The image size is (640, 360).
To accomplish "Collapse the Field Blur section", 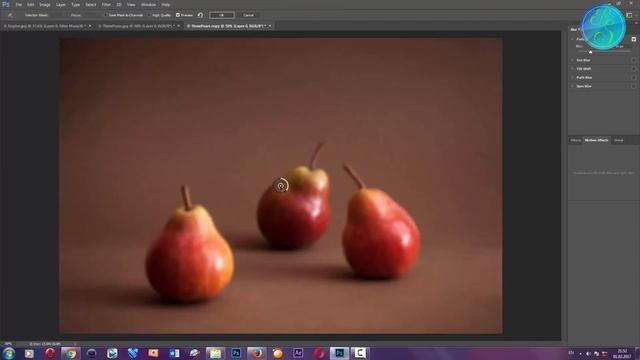I will (572, 39).
